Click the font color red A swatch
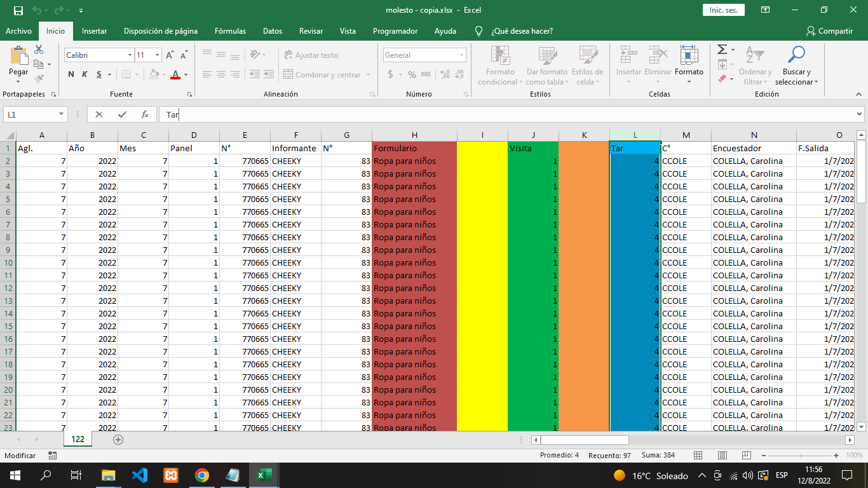The width and height of the screenshot is (868, 488). click(176, 75)
